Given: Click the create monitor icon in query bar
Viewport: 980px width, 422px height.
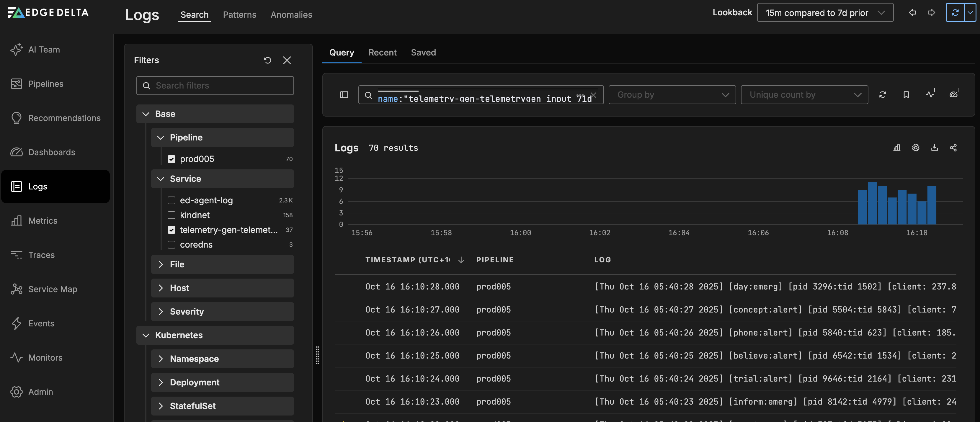Looking at the screenshot, I should click(930, 94).
